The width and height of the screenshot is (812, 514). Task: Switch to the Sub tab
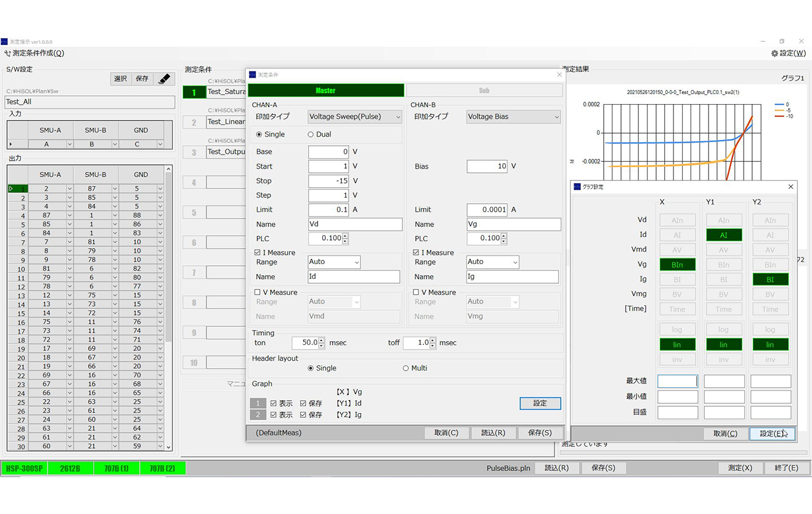point(484,90)
